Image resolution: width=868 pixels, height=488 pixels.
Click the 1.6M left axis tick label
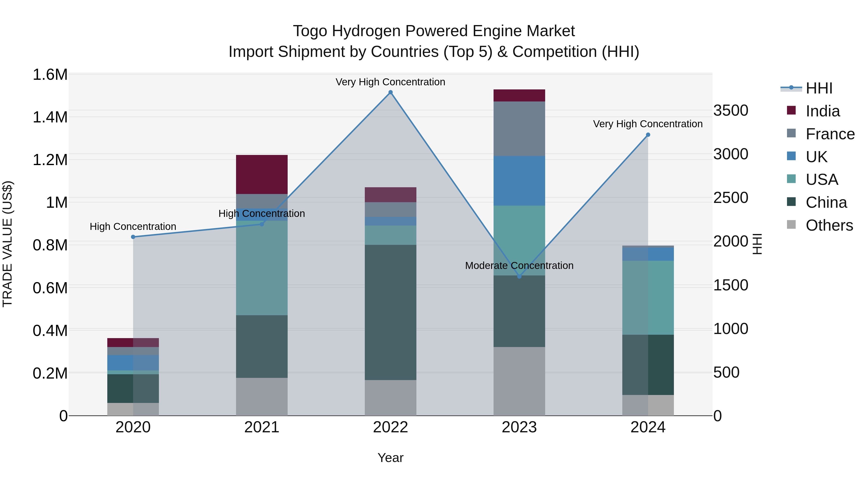coord(50,74)
